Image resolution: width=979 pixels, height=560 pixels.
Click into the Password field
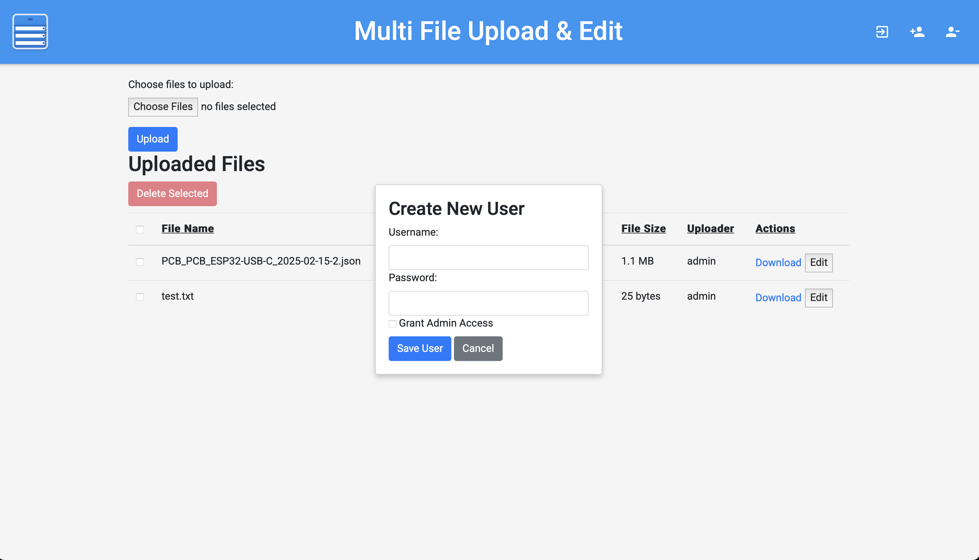(488, 303)
